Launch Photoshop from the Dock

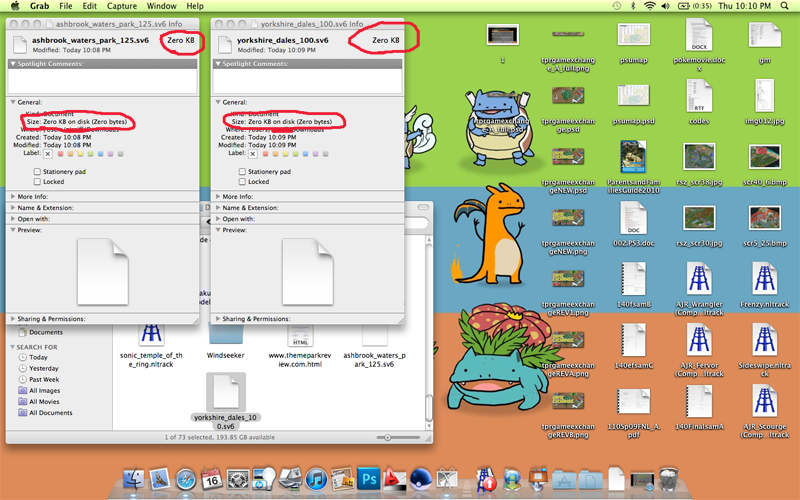click(368, 480)
